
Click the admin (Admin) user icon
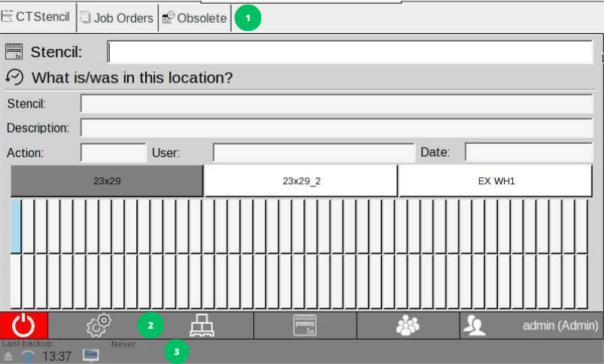coord(475,325)
